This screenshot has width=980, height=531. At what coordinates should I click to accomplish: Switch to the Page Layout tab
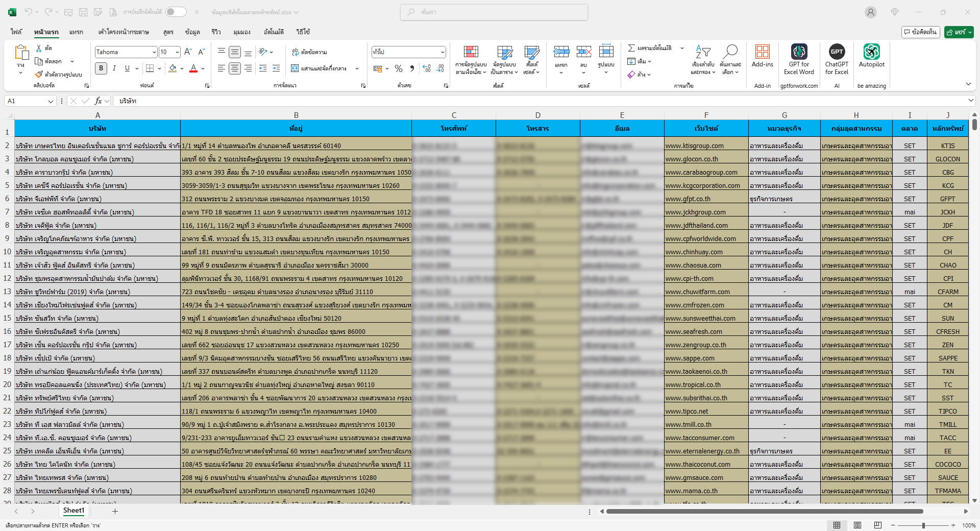[124, 32]
